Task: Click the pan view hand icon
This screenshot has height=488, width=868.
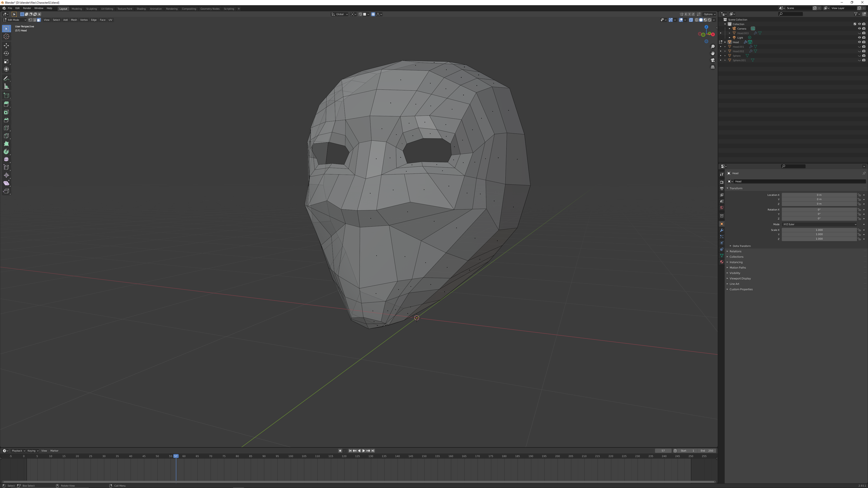Action: (713, 53)
